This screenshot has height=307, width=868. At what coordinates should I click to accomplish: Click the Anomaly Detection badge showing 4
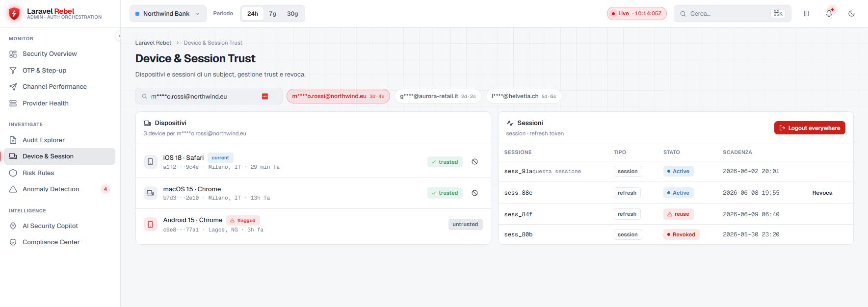105,189
